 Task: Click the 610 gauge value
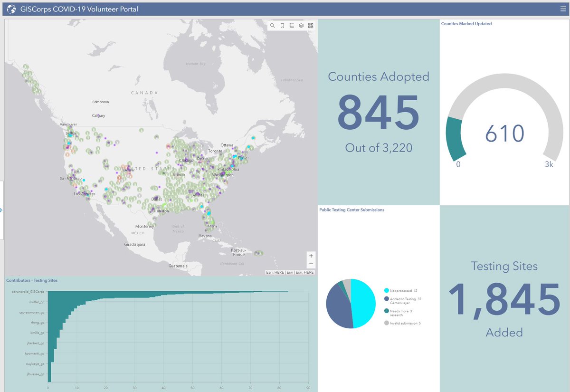(504, 134)
